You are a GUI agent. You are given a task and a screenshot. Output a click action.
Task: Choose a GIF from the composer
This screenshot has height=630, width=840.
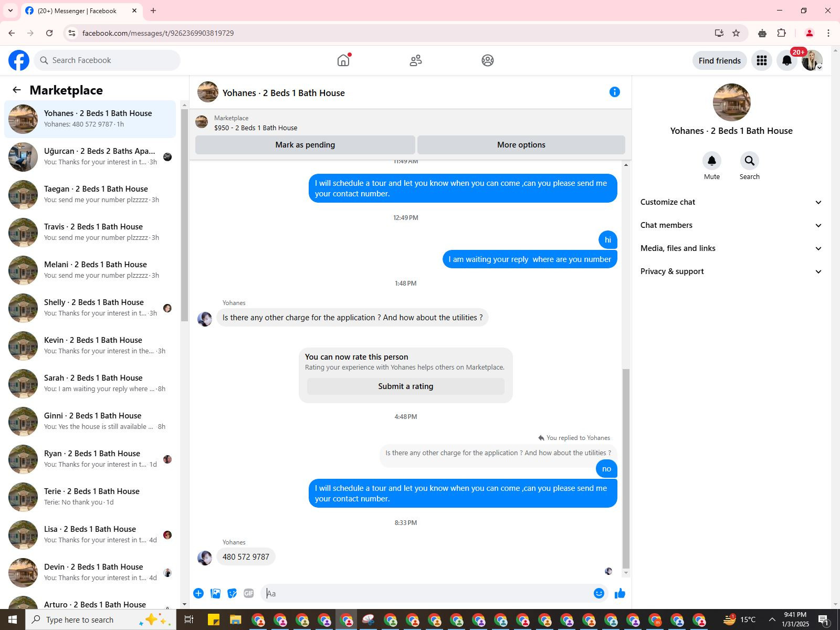(249, 593)
